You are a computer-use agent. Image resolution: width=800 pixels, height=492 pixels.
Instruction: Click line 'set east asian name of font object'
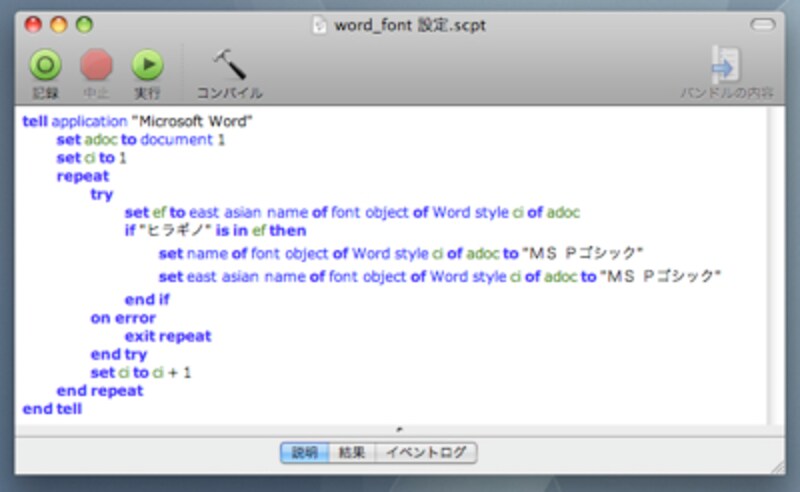coord(439,277)
